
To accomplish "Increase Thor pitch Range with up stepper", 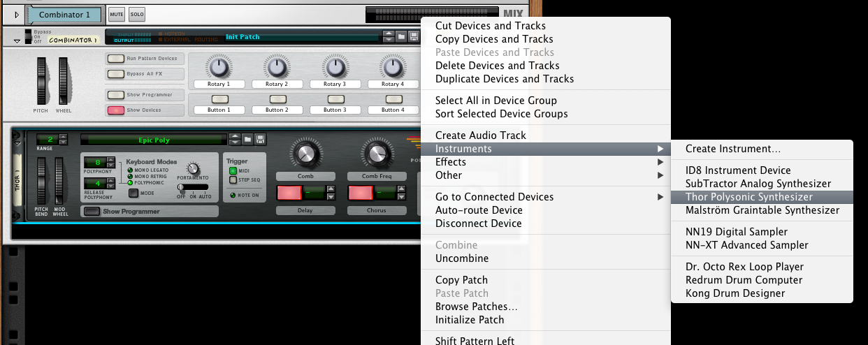I will (64, 137).
